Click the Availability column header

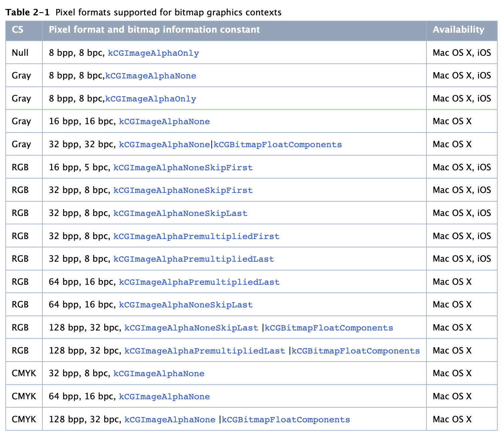(458, 30)
